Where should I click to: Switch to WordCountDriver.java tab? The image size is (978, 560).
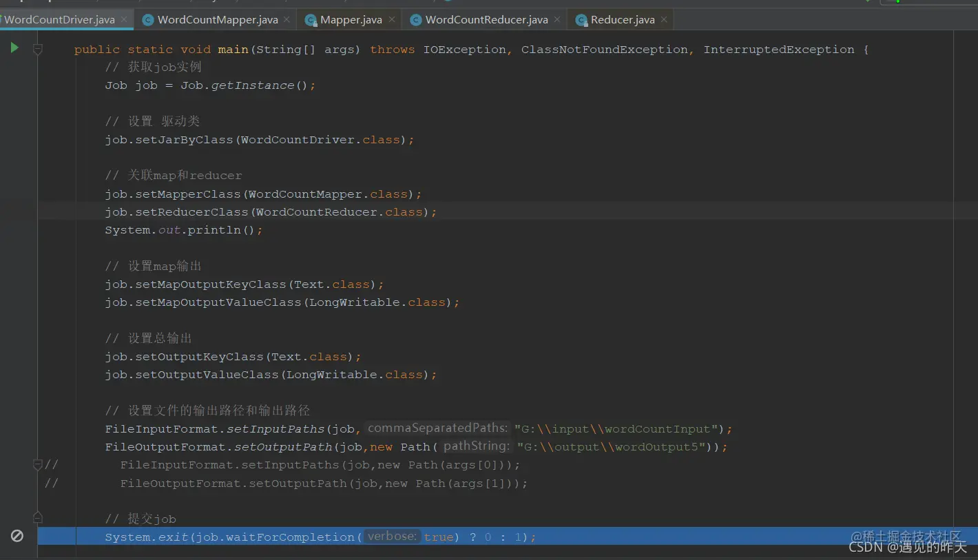tap(60, 20)
